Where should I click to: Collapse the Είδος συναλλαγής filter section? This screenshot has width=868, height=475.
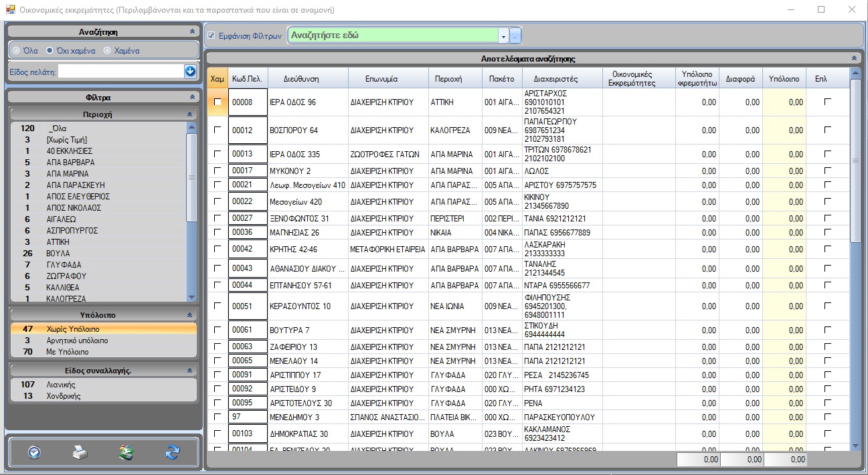click(x=190, y=371)
